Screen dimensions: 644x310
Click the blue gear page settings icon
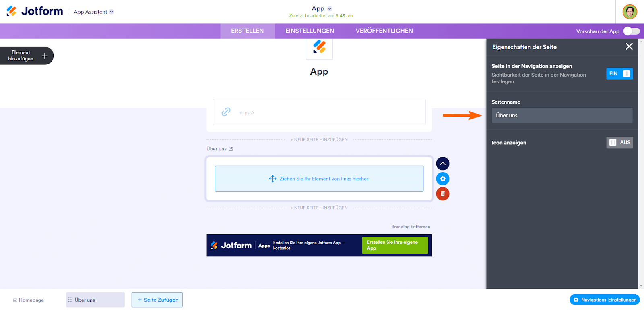point(443,179)
